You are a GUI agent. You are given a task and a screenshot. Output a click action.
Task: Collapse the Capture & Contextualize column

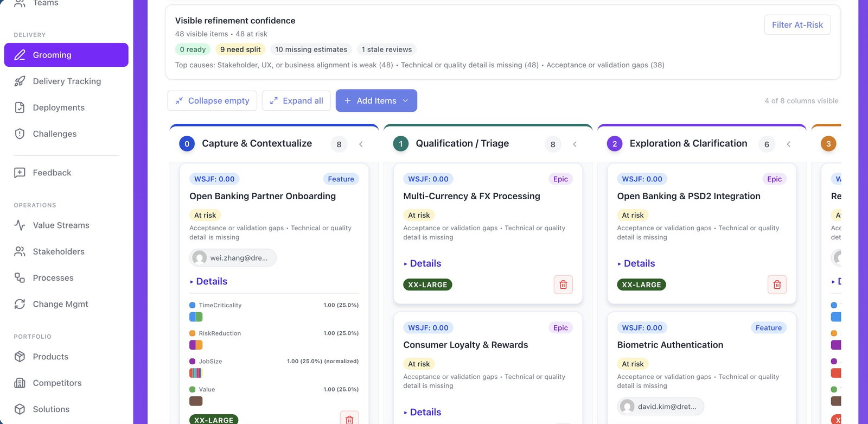pos(361,144)
